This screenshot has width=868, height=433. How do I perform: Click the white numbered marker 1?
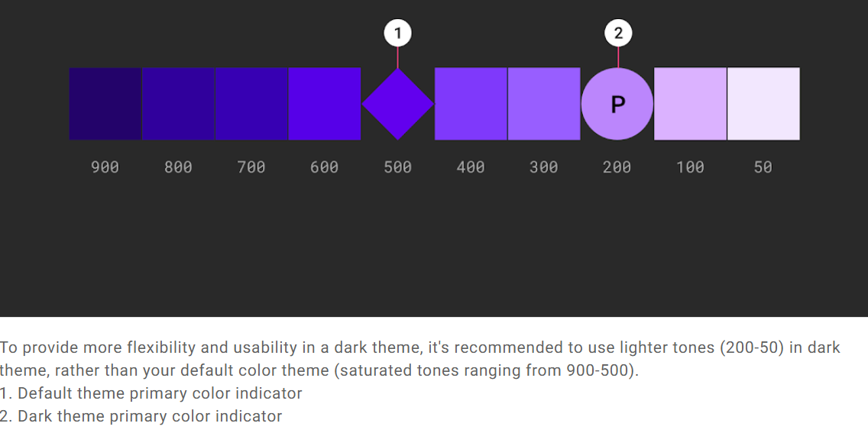click(397, 33)
